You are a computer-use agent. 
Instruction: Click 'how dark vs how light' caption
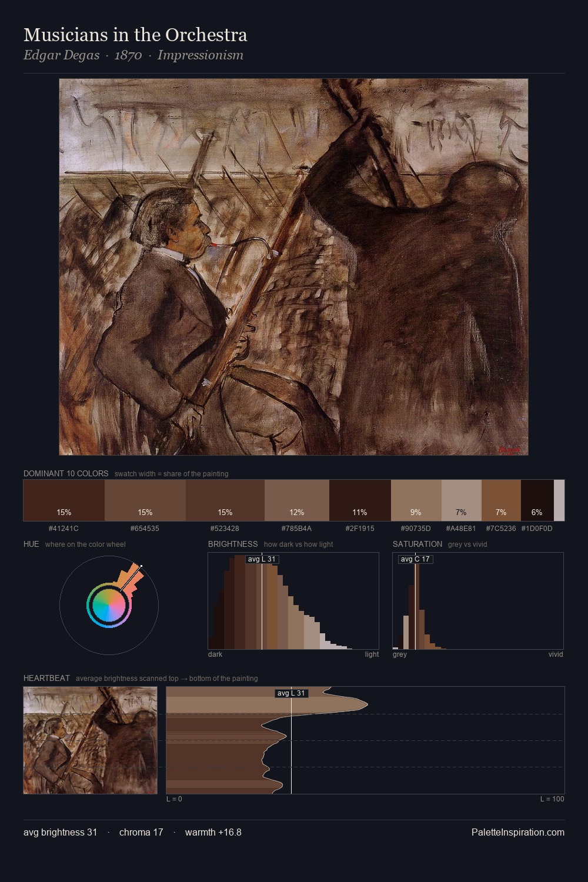299,544
